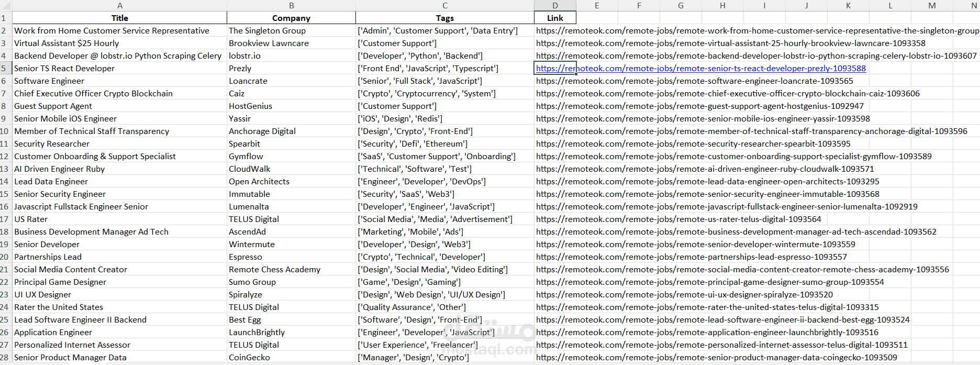
Task: Select column E header
Action: point(597,5)
